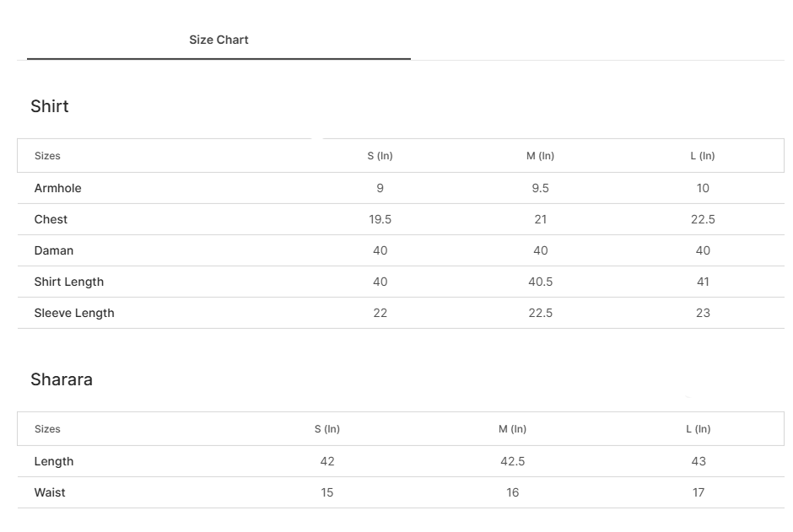
Task: Click the Sleeve Length row label
Action: [x=74, y=313]
